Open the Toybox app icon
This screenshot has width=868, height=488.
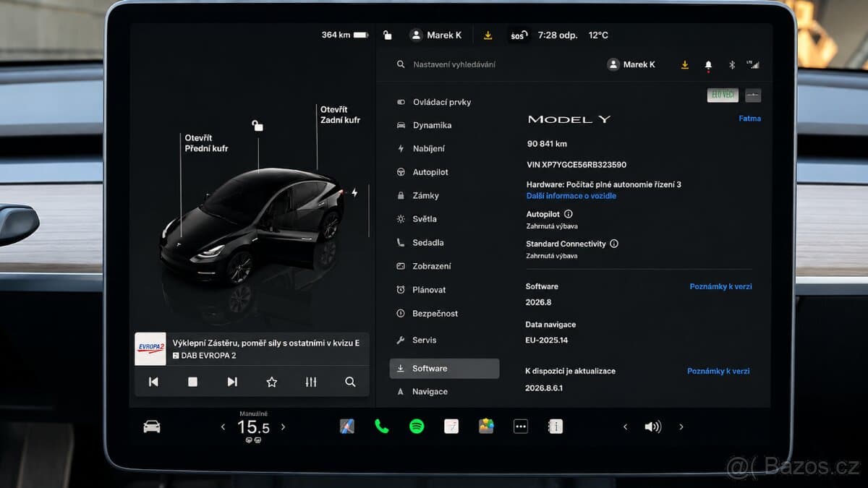click(486, 427)
